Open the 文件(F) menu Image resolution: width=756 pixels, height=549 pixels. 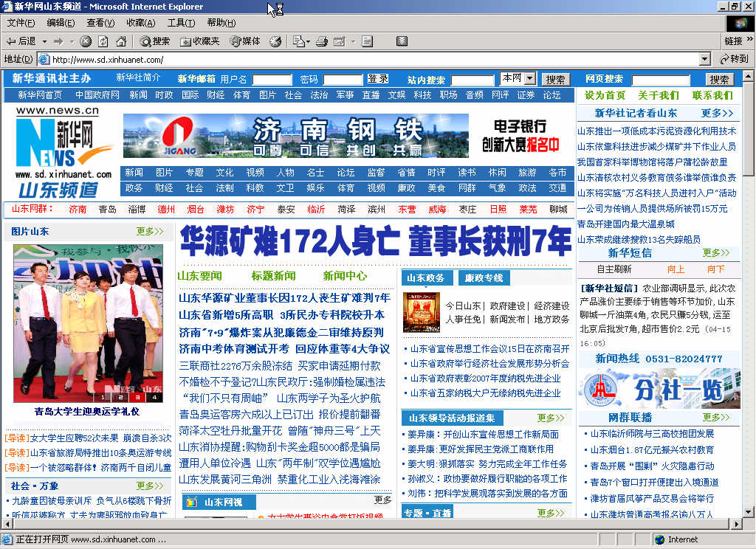coord(21,23)
